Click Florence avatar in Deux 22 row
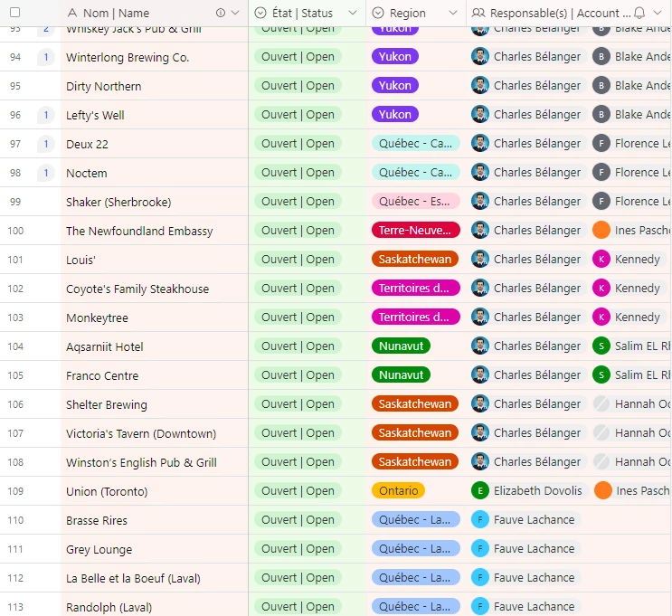The width and height of the screenshot is (672, 616). 601,143
